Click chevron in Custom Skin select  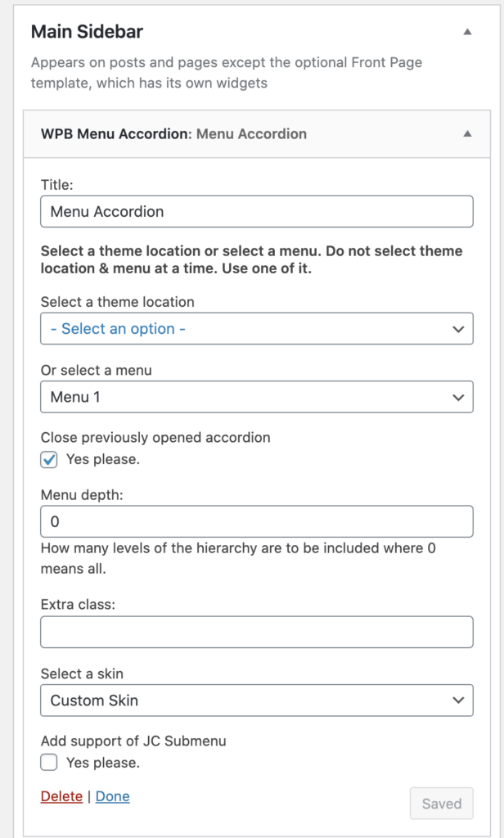pos(458,701)
